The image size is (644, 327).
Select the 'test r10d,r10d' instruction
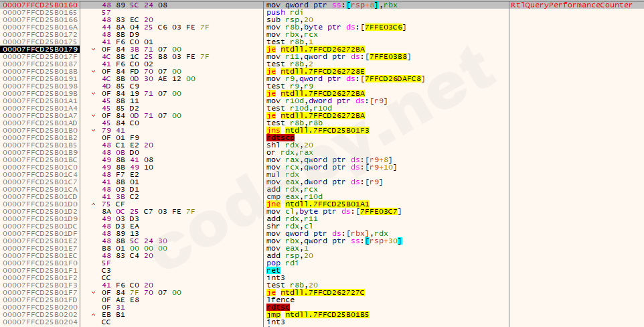pos(299,109)
